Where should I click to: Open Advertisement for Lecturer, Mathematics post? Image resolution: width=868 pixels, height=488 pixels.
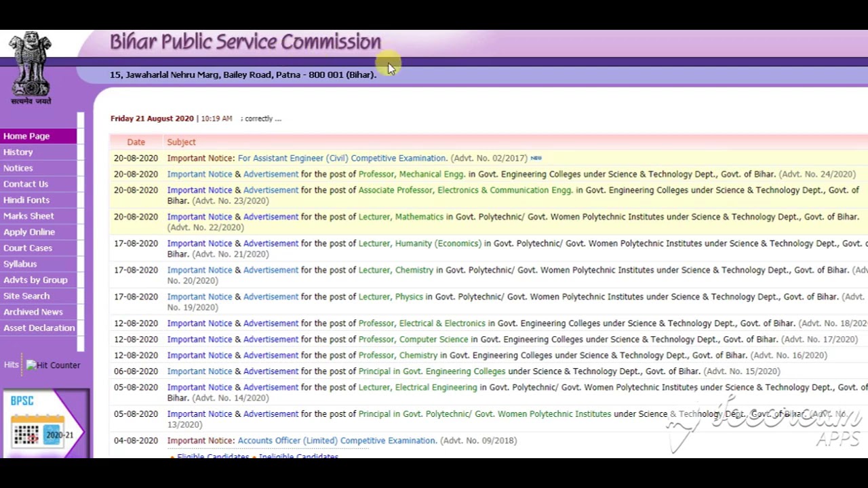271,217
